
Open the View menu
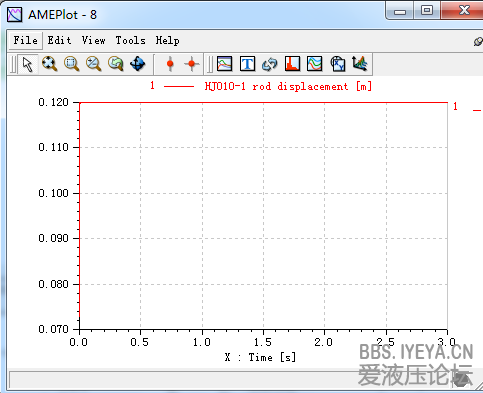click(x=94, y=41)
